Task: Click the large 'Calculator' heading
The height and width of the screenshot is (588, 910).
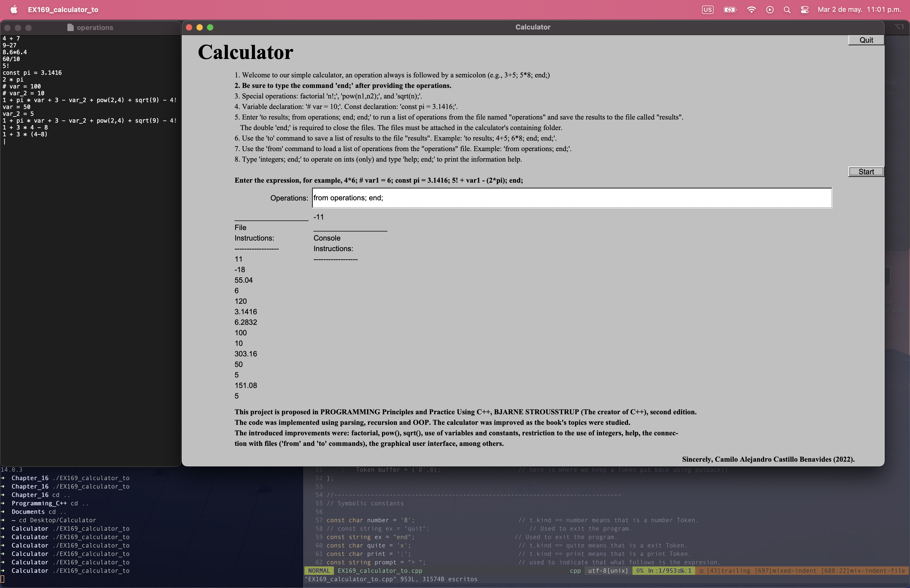Action: 245,52
